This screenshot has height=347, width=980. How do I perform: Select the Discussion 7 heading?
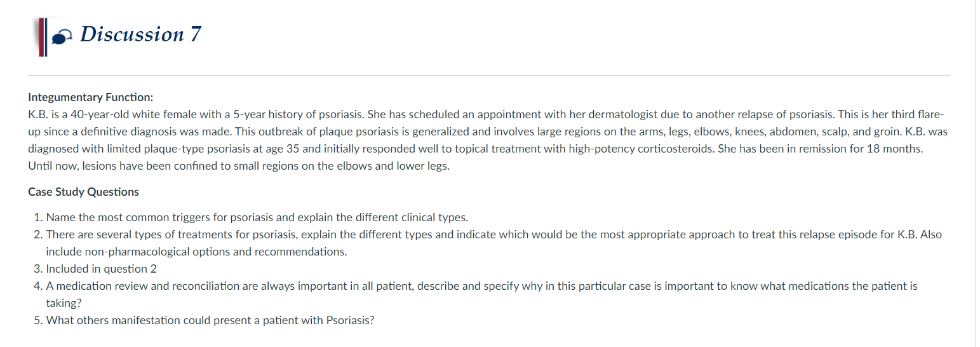point(140,34)
